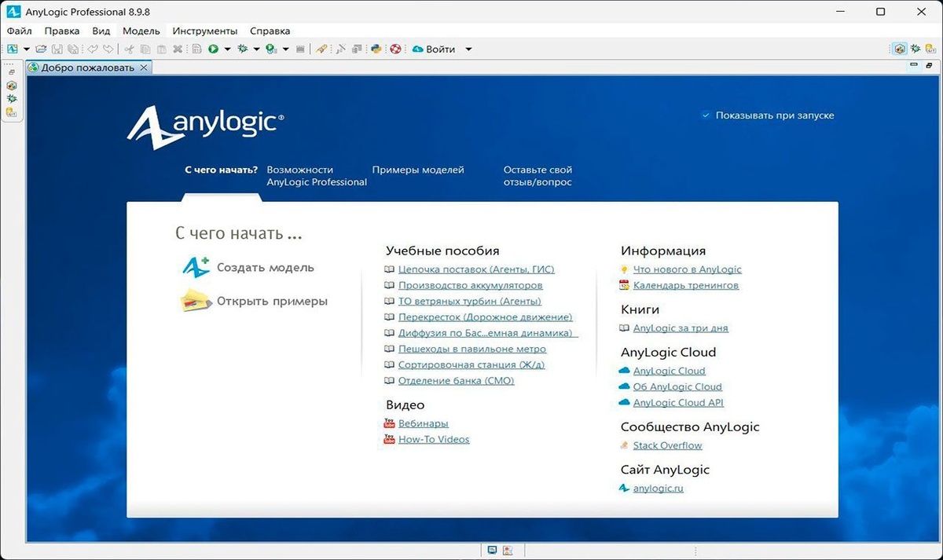Viewport: 943px width, 560px height.
Task: Restore the editor panel view button
Action: [x=930, y=65]
